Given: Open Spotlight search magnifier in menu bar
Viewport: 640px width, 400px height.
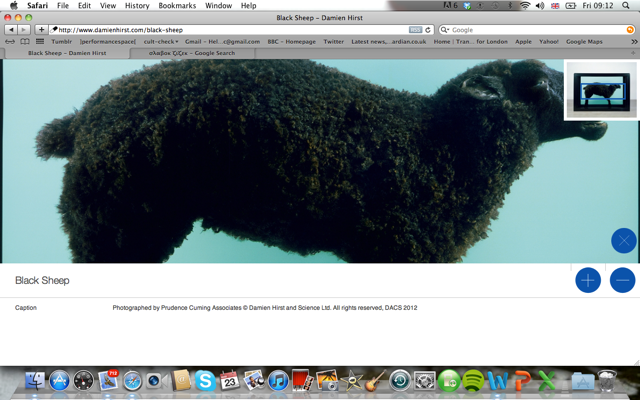Looking at the screenshot, I should click(x=626, y=5).
